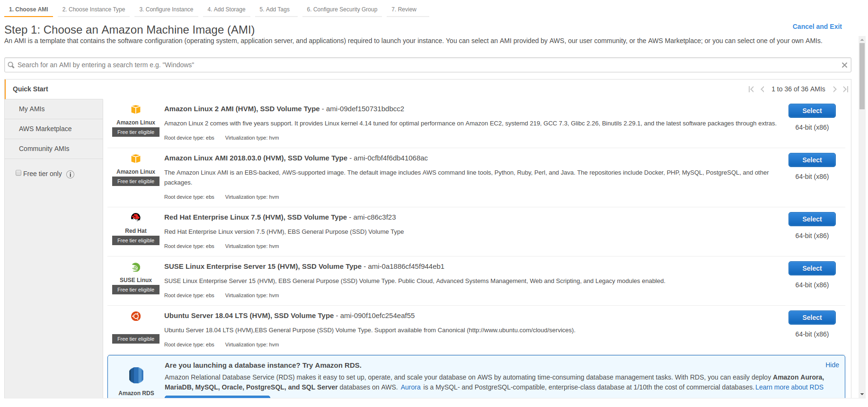Go to previous page of AMIs
868x407 pixels.
coord(762,89)
